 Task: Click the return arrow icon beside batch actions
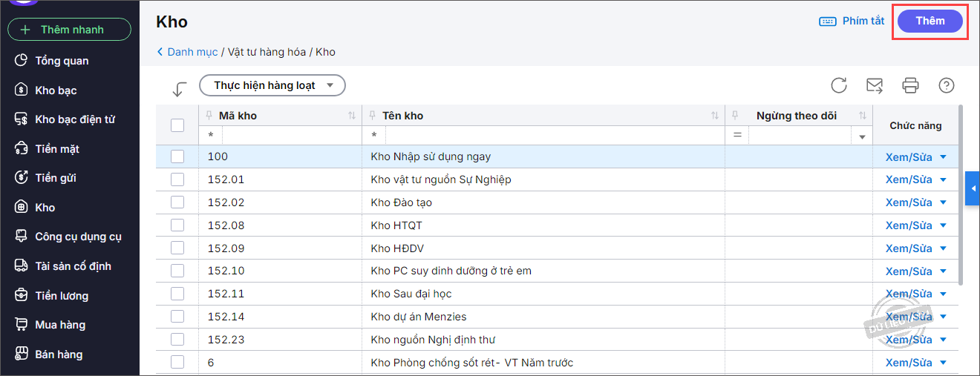pos(179,89)
